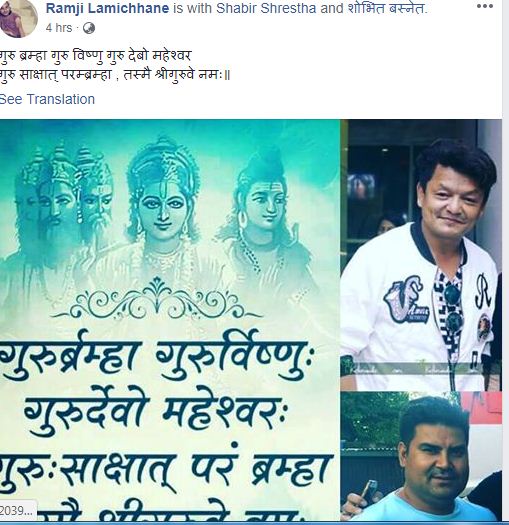Click the caption line beginning गुरु ब्रम्हा
Screen dimensions: 509x525
(96, 55)
